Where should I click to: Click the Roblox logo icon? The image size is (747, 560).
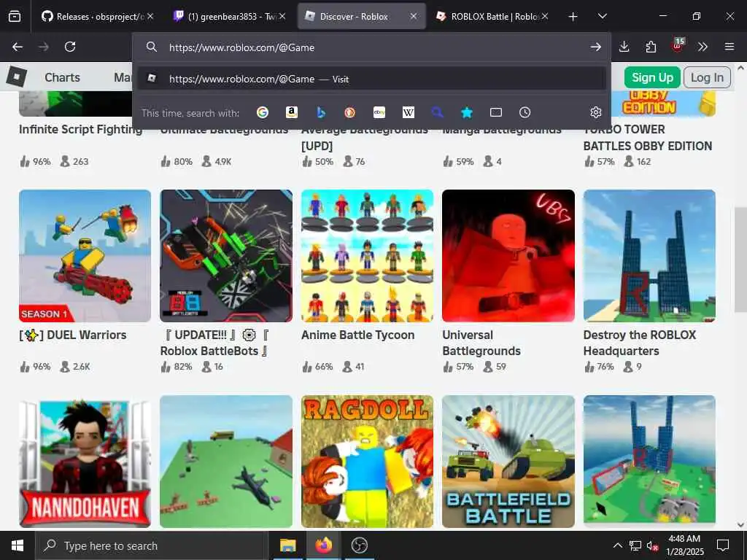click(x=17, y=77)
